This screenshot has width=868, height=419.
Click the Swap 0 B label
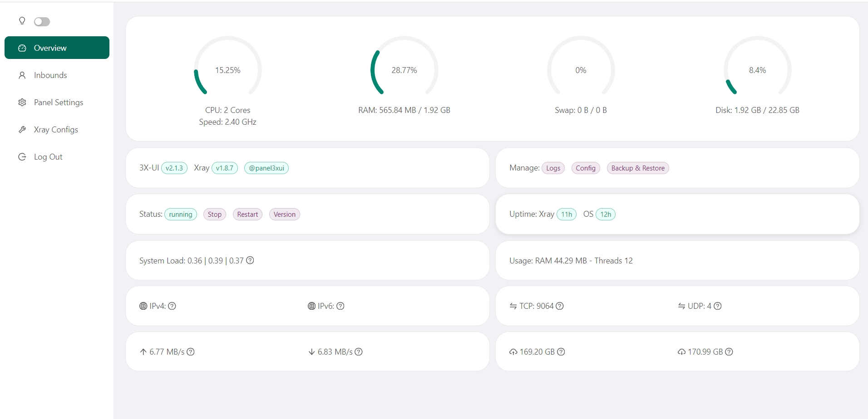click(581, 110)
